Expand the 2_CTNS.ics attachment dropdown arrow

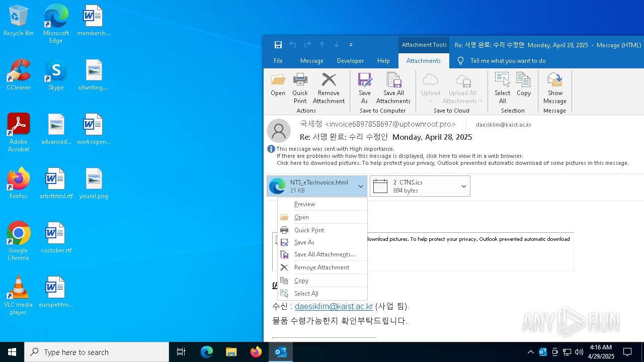click(464, 187)
